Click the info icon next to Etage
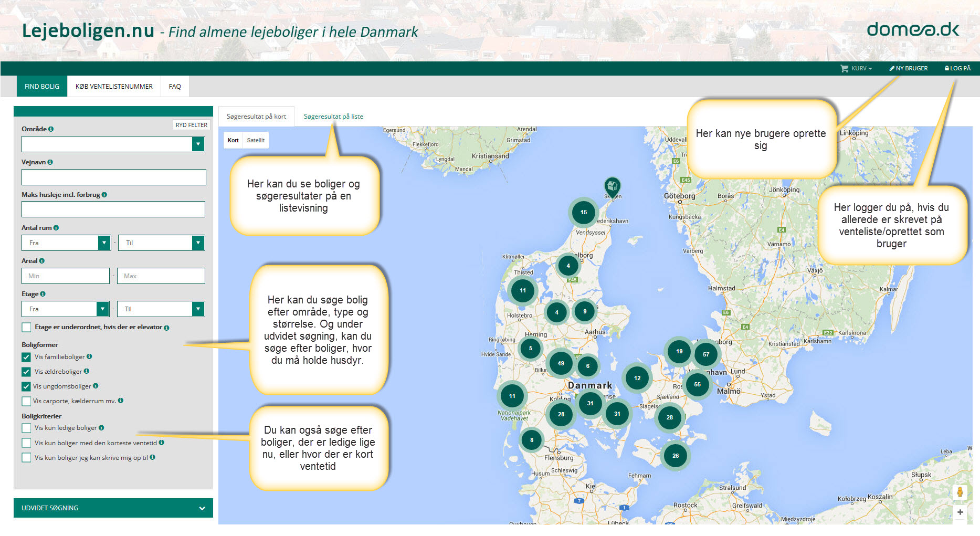 click(x=43, y=294)
